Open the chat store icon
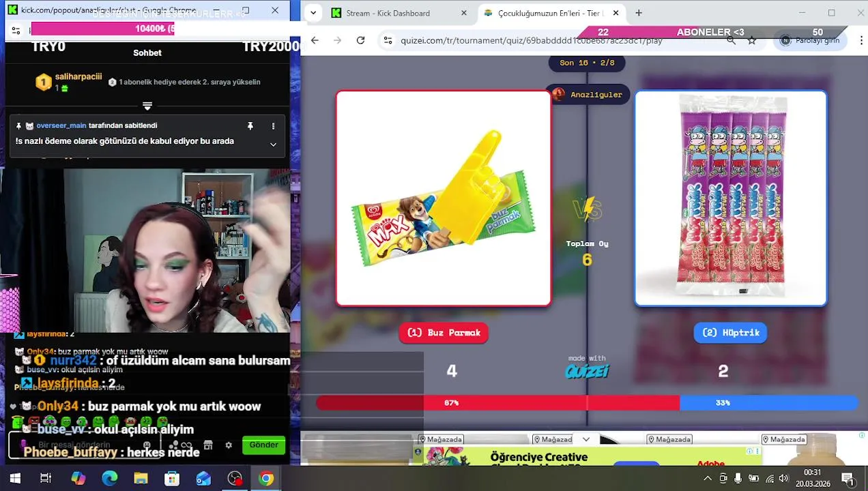 [208, 445]
